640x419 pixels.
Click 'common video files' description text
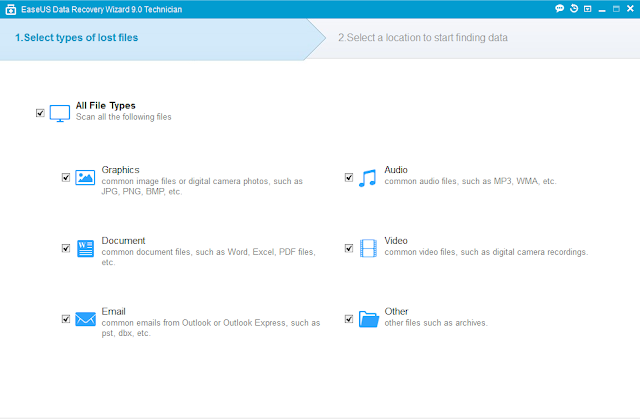pos(486,252)
